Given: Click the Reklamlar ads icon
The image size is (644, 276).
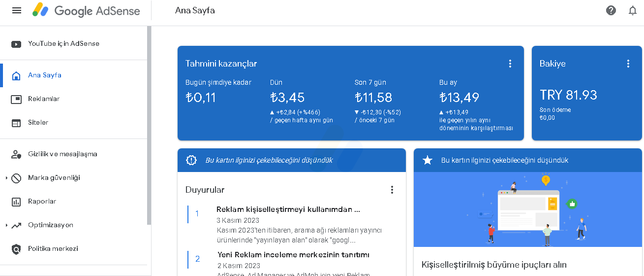Looking at the screenshot, I should pos(16,99).
